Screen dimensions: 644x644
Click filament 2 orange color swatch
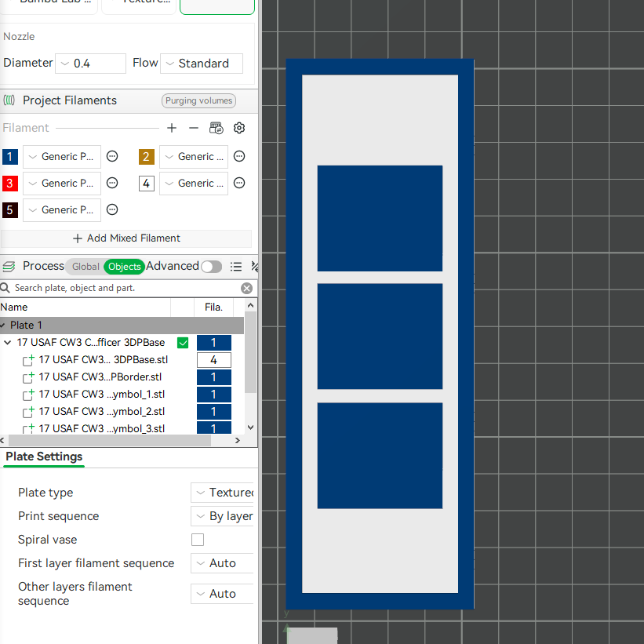pyautogui.click(x=146, y=156)
